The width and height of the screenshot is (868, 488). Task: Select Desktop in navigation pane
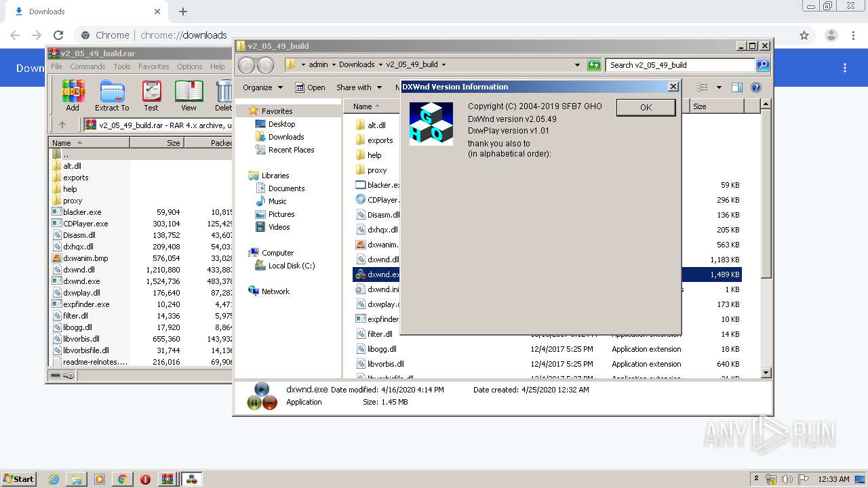[275, 124]
